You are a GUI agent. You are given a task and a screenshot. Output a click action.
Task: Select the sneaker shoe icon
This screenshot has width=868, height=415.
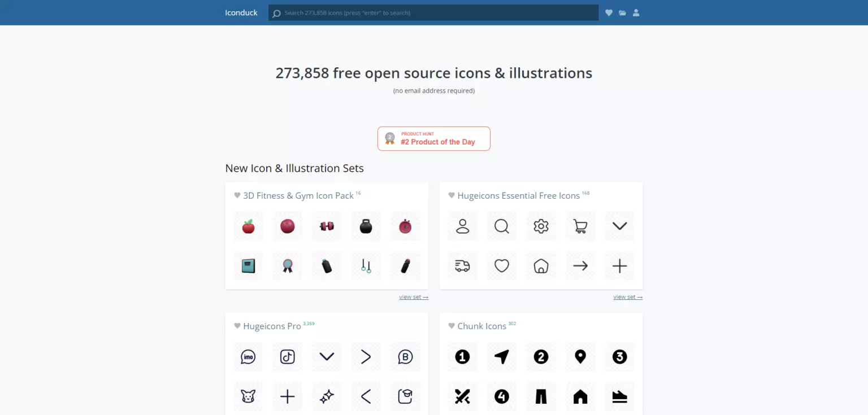pyautogui.click(x=619, y=396)
